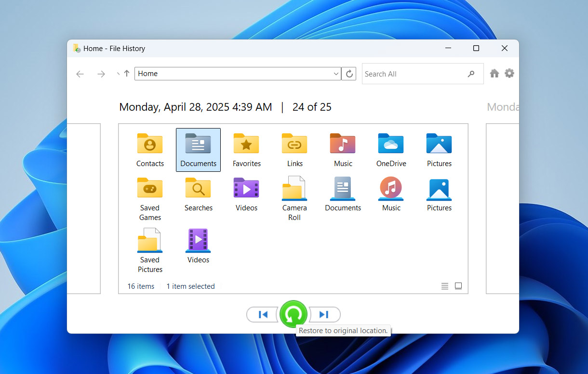588x374 pixels.
Task: Select the round Music library icon
Action: click(391, 194)
